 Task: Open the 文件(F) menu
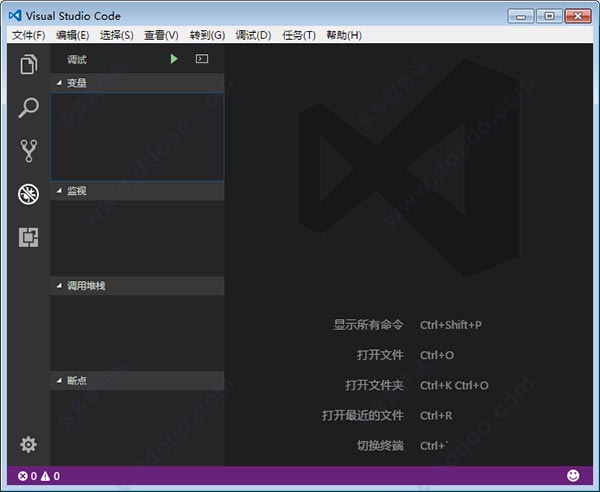(x=29, y=35)
